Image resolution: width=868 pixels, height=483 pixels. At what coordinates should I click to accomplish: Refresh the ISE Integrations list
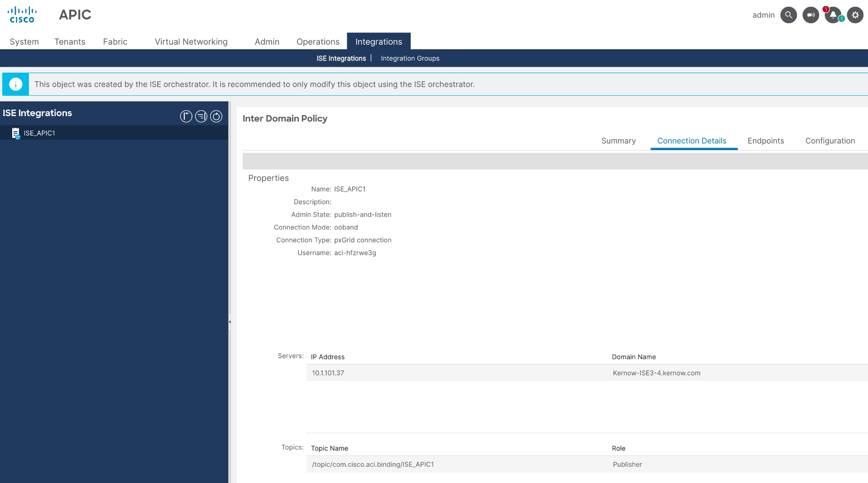pos(217,116)
